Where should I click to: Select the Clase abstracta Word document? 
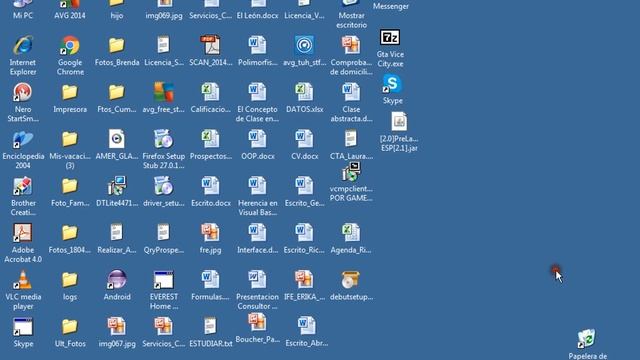point(351,93)
